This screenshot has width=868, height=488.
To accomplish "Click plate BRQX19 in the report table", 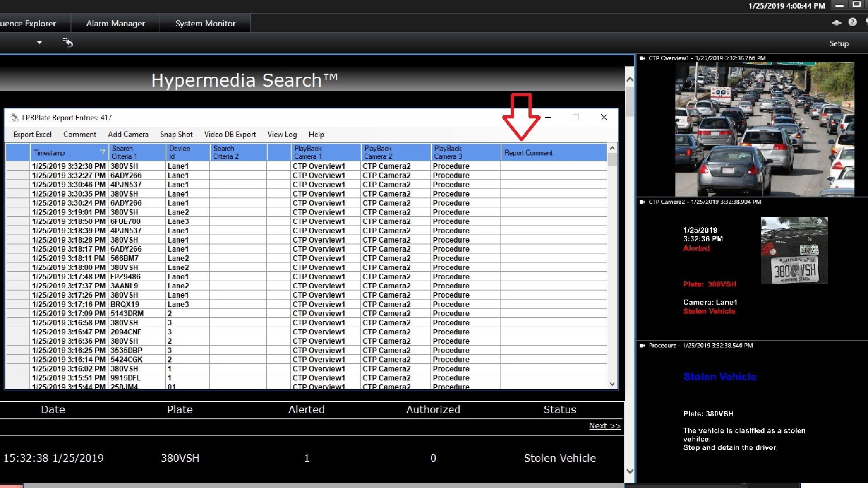I will pos(125,304).
